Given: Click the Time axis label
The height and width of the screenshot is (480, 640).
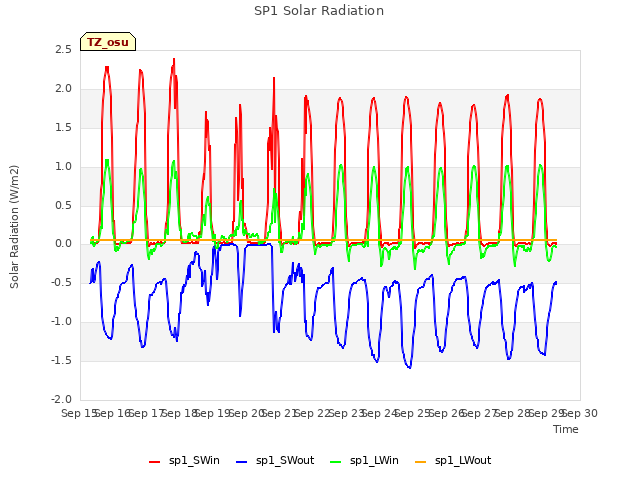Looking at the screenshot, I should [566, 429].
